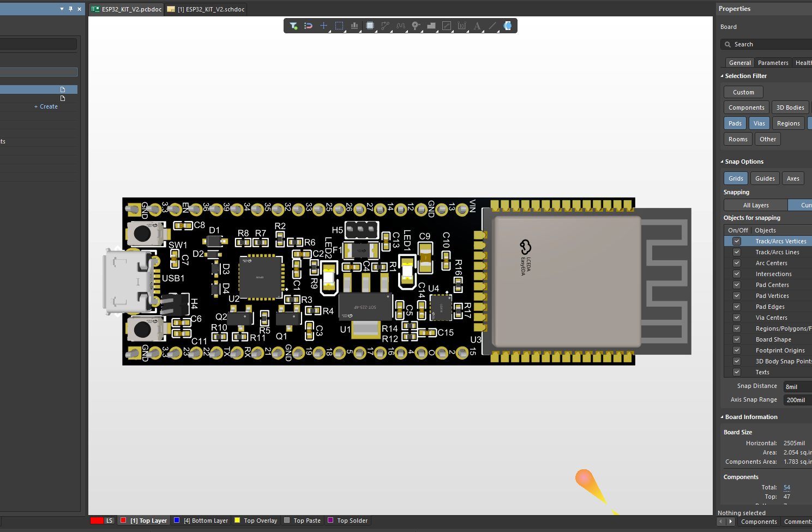812x532 pixels.
Task: Collapse the Snap Options section
Action: (x=722, y=162)
